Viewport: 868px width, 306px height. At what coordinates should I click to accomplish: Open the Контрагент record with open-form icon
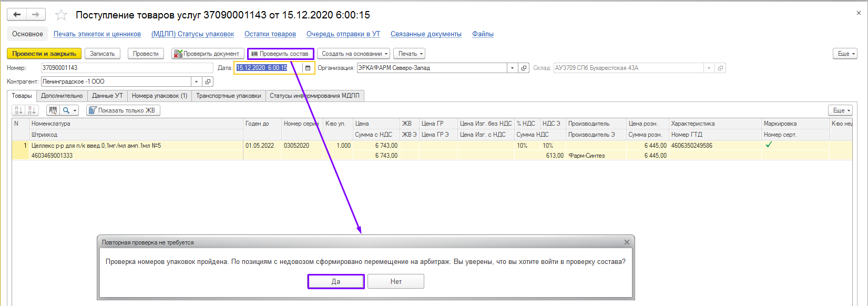coord(208,81)
